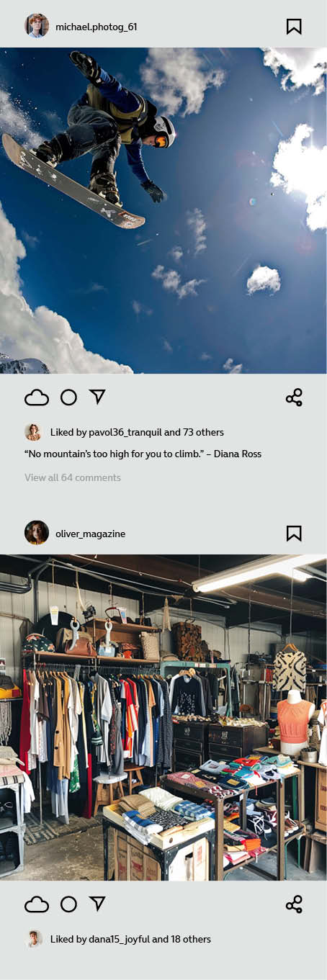Expand View all 64 comments
Viewport: 327px width, 980px height.
tap(73, 477)
